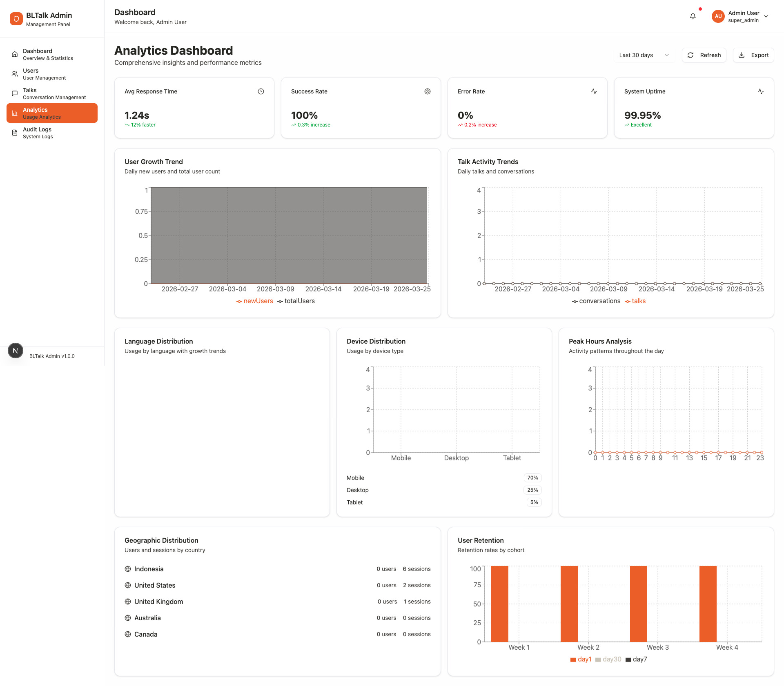Click the Refresh button
The height and width of the screenshot is (686, 784).
click(704, 55)
